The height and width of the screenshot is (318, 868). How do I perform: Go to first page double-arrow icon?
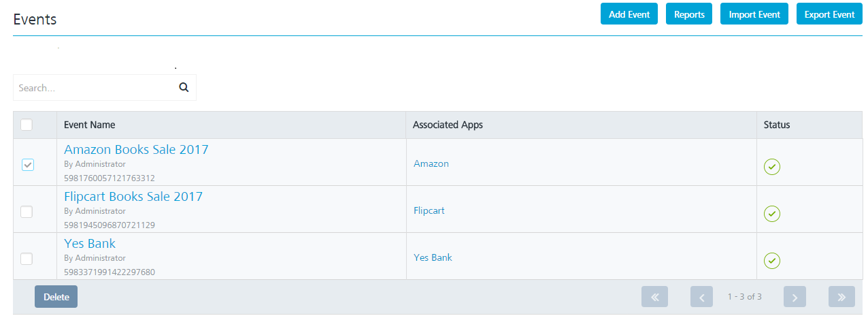[x=655, y=297]
